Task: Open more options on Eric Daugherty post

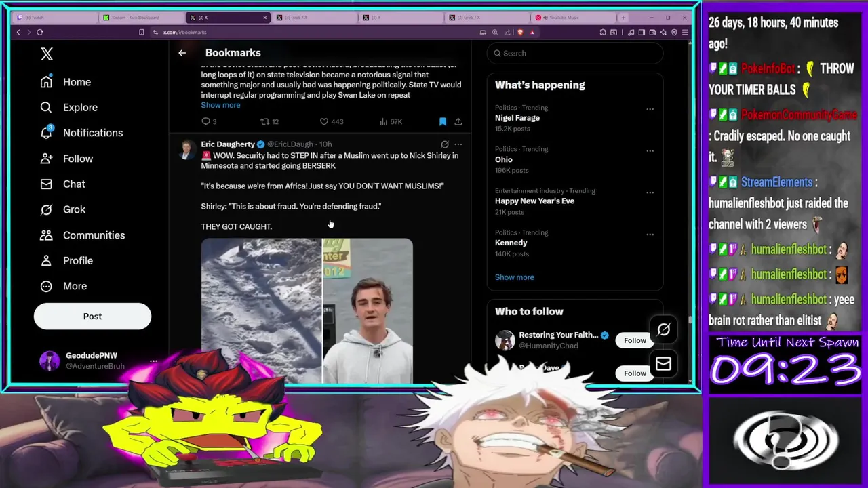Action: (x=458, y=144)
